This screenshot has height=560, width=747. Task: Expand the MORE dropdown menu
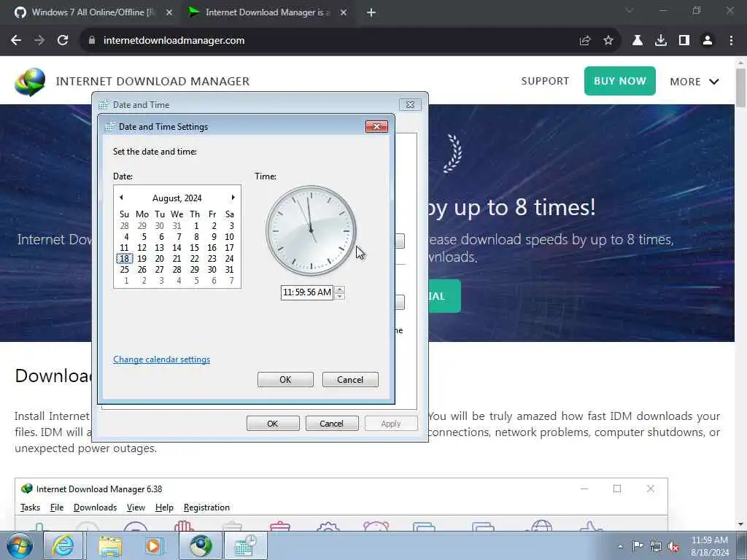(694, 82)
